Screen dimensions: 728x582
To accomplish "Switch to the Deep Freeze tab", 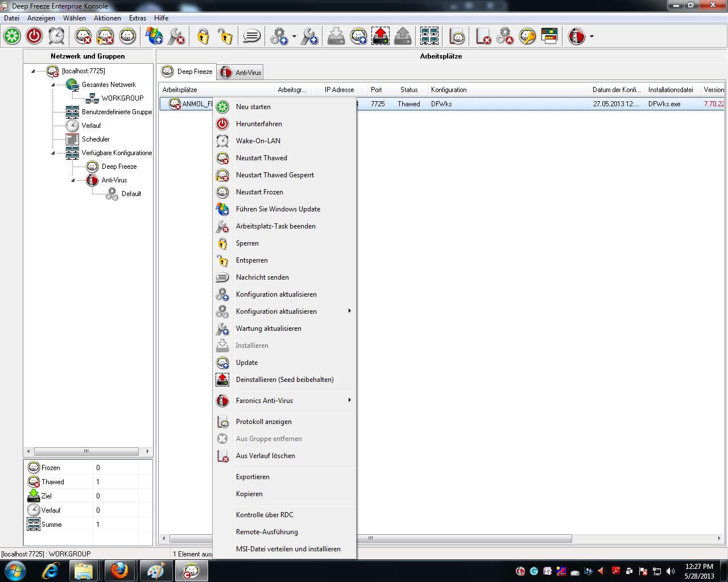I will tap(187, 72).
